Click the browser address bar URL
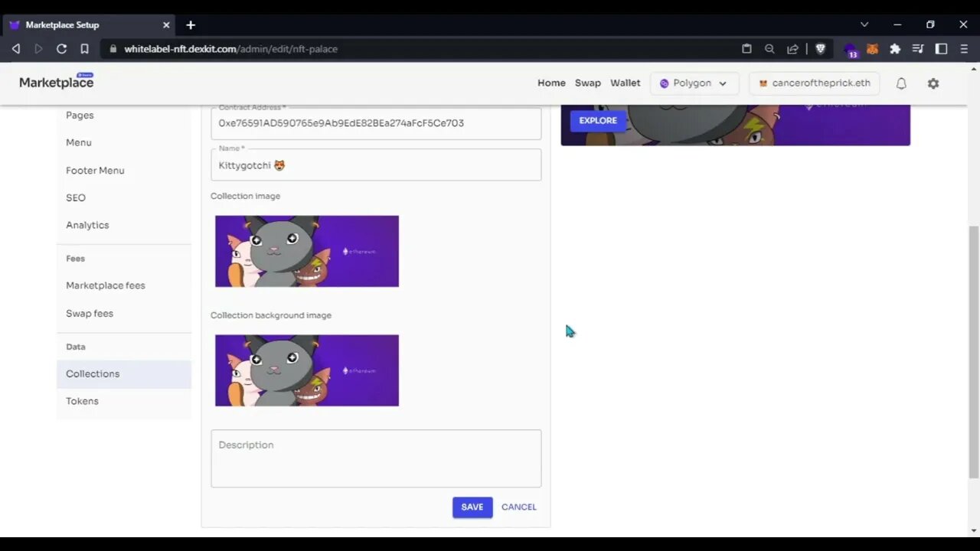Image resolution: width=980 pixels, height=551 pixels. point(231,49)
